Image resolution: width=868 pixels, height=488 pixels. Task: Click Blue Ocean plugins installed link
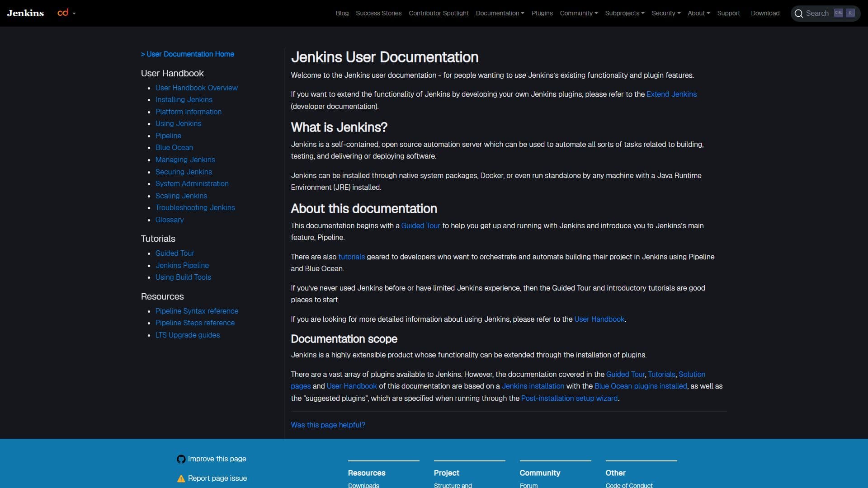click(641, 386)
